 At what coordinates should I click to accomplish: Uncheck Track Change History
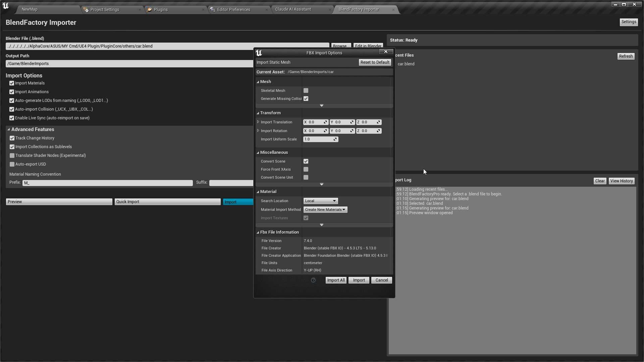point(12,138)
